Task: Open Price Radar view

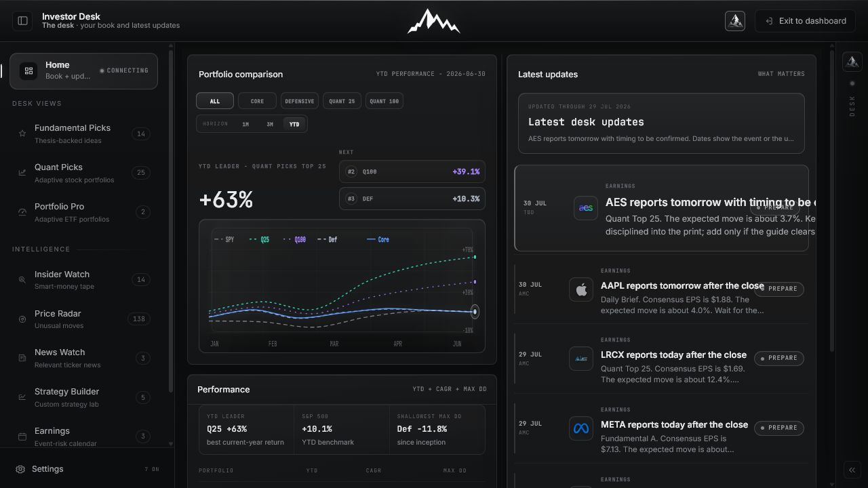Action: pyautogui.click(x=83, y=319)
